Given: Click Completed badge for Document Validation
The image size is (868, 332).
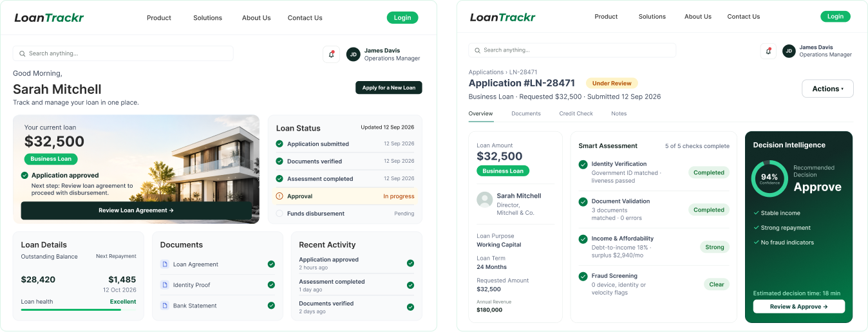Looking at the screenshot, I should coord(709,210).
